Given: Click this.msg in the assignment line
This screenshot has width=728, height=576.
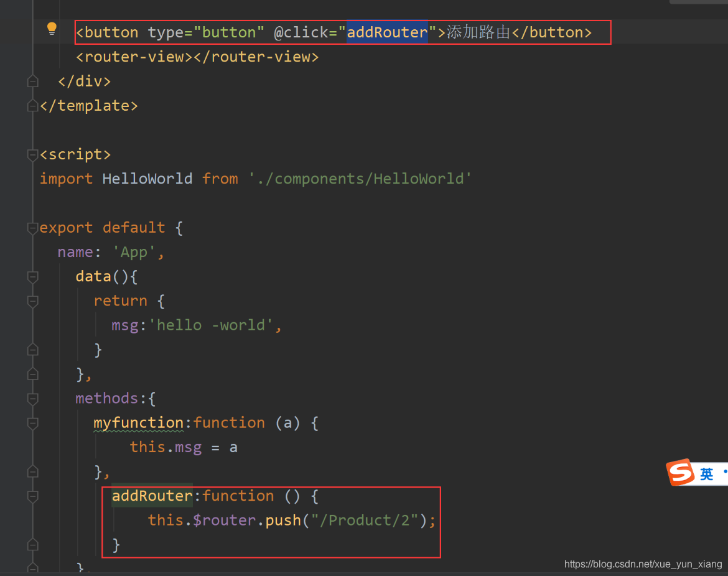Looking at the screenshot, I should pos(166,447).
